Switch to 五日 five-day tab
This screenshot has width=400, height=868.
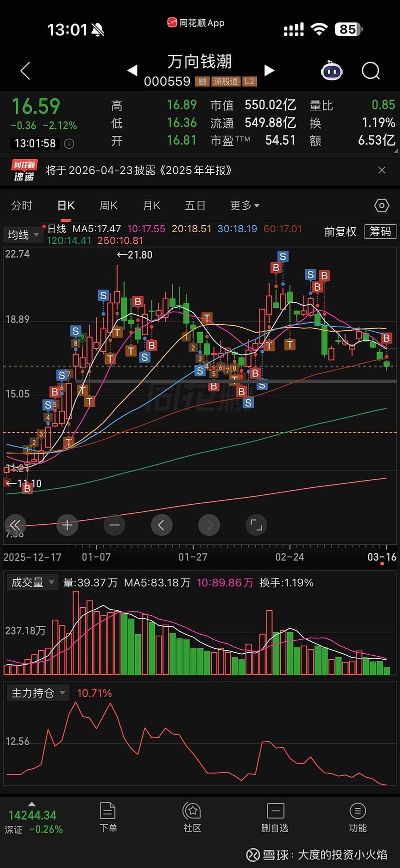(195, 206)
